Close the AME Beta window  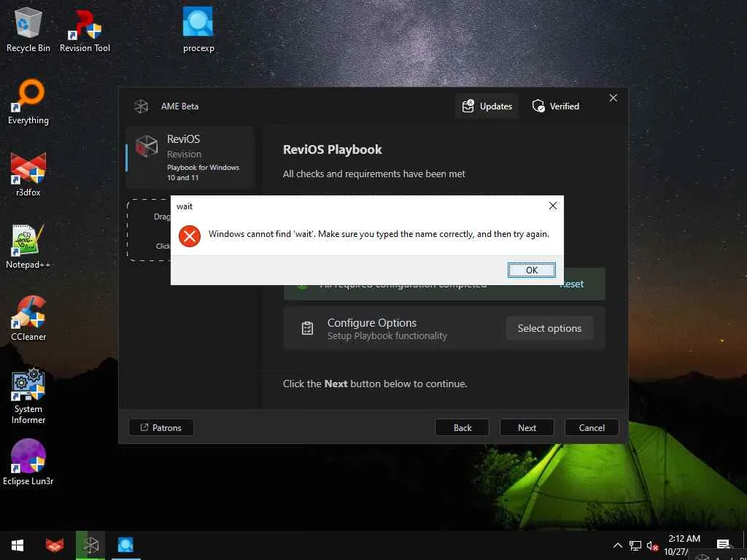point(613,98)
